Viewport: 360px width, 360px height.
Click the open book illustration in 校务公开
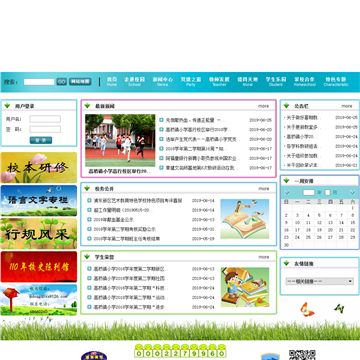click(245, 219)
